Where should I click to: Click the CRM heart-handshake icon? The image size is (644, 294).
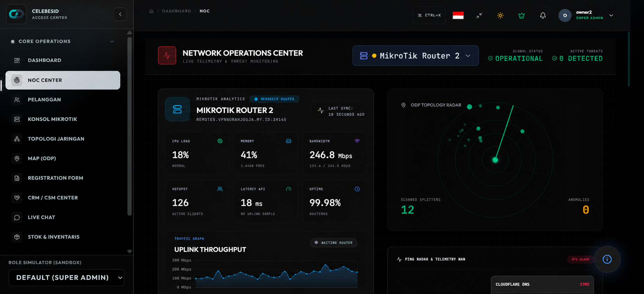(17, 198)
